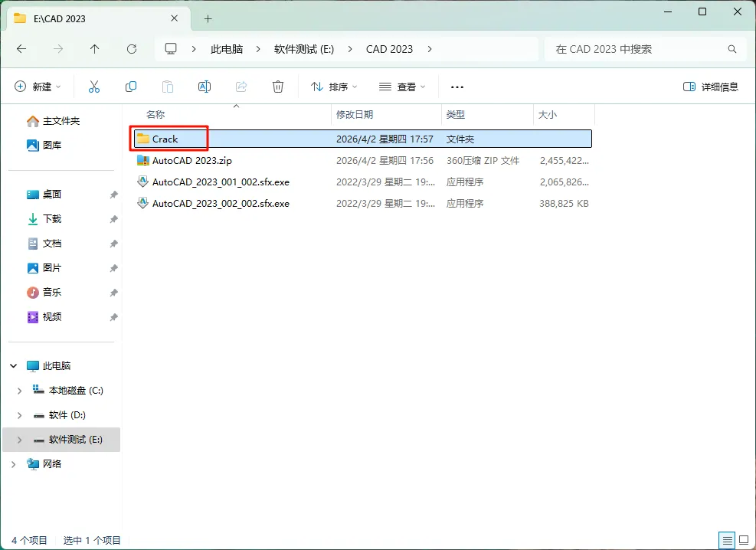
Task: Select the Crack folder icon
Action: click(142, 139)
